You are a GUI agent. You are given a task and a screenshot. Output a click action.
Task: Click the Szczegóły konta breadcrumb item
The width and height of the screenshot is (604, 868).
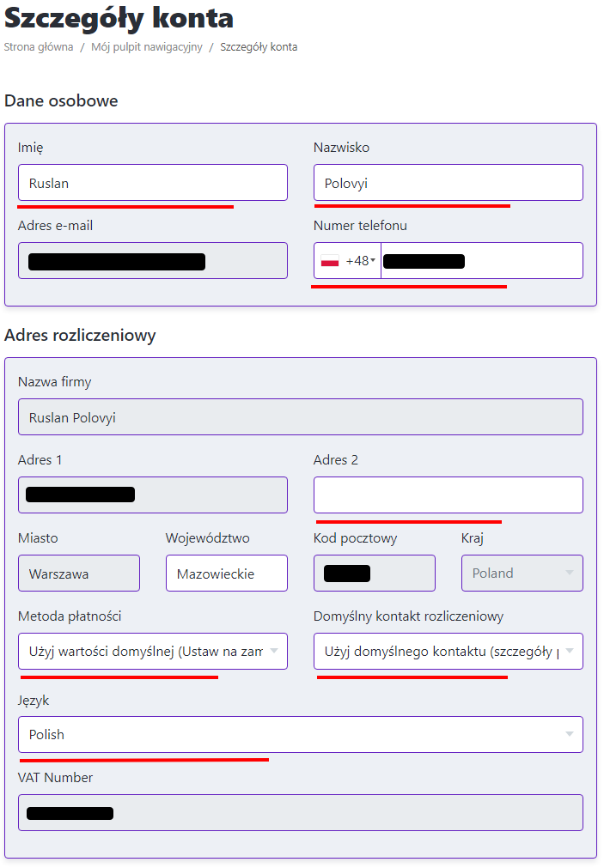259,47
